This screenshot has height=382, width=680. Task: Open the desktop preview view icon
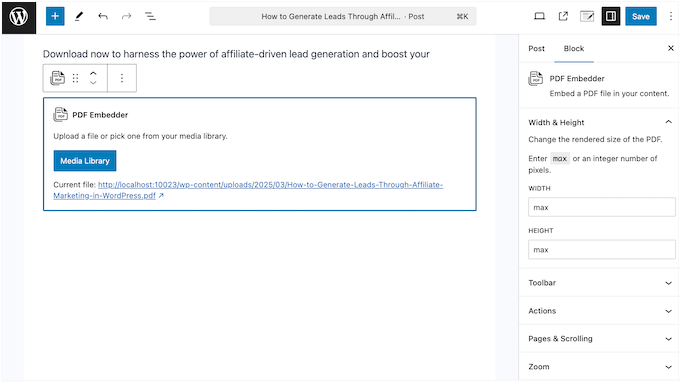pyautogui.click(x=539, y=16)
